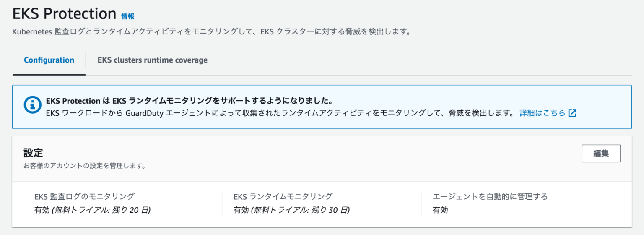Click the 設定 section heading

tap(33, 153)
